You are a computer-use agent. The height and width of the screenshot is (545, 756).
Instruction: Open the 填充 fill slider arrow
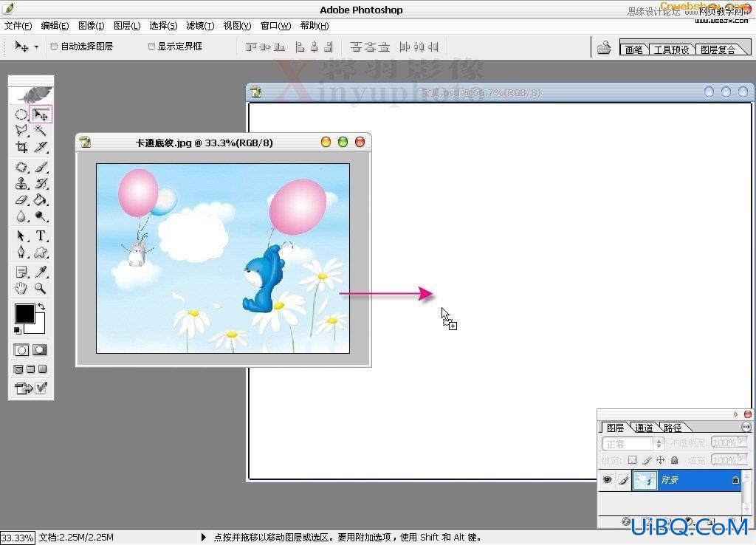point(742,460)
